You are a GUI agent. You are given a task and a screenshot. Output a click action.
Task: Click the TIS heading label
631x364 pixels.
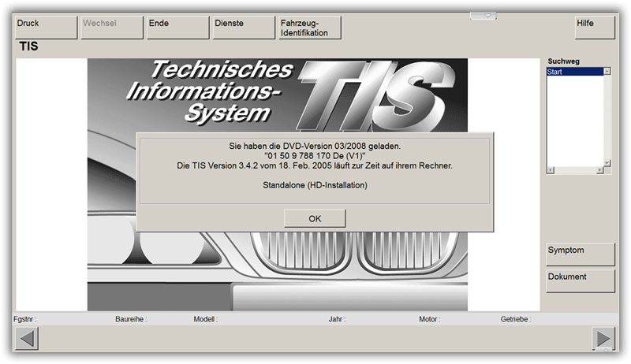[x=28, y=46]
